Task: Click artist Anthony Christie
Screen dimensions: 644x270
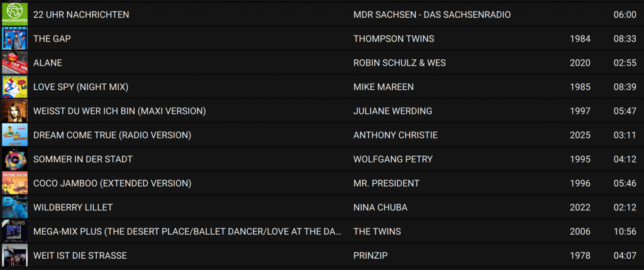Action: coord(396,135)
